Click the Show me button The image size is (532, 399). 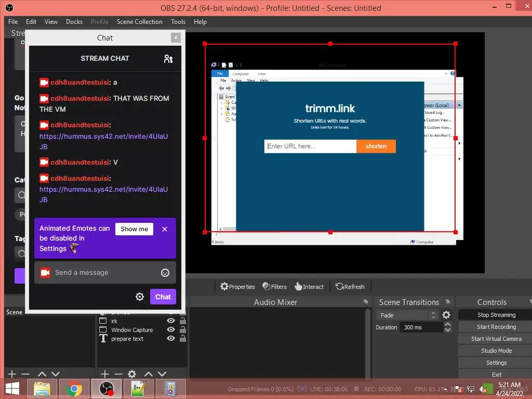click(x=135, y=229)
